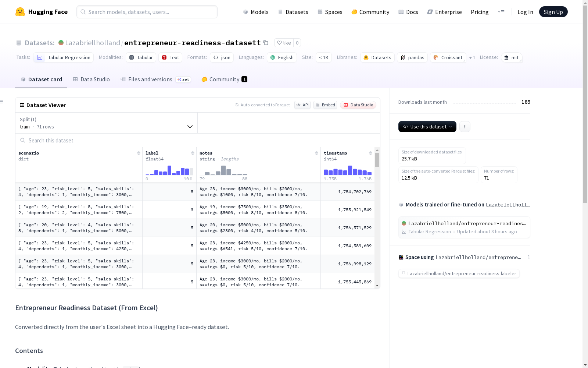Image resolution: width=588 pixels, height=368 pixels.
Task: Go to Models in the top navigation
Action: [256, 12]
